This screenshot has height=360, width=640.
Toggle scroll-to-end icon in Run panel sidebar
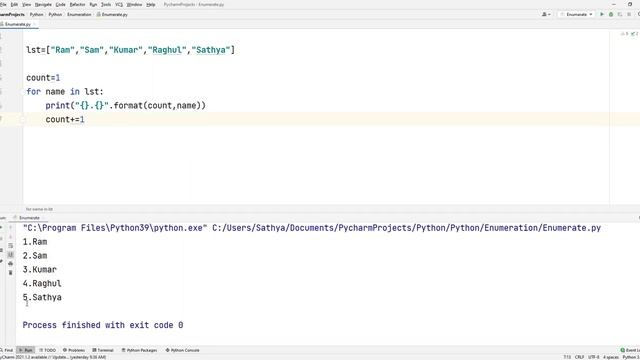(11, 255)
